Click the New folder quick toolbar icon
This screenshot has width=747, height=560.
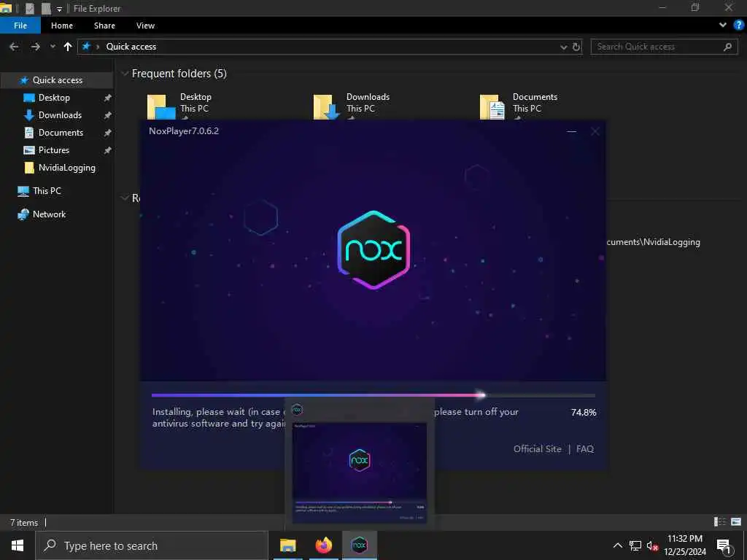click(x=46, y=8)
